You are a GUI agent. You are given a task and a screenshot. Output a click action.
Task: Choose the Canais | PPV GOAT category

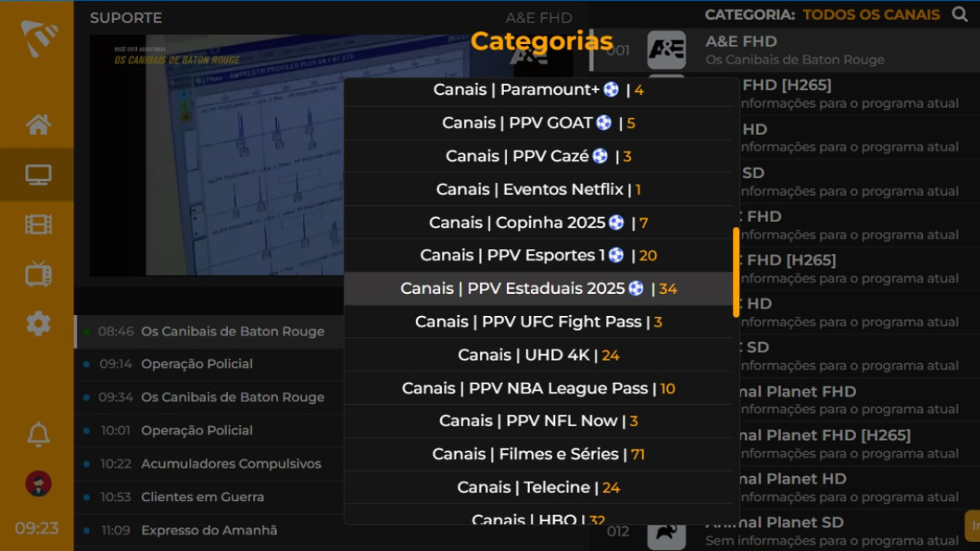pyautogui.click(x=539, y=123)
